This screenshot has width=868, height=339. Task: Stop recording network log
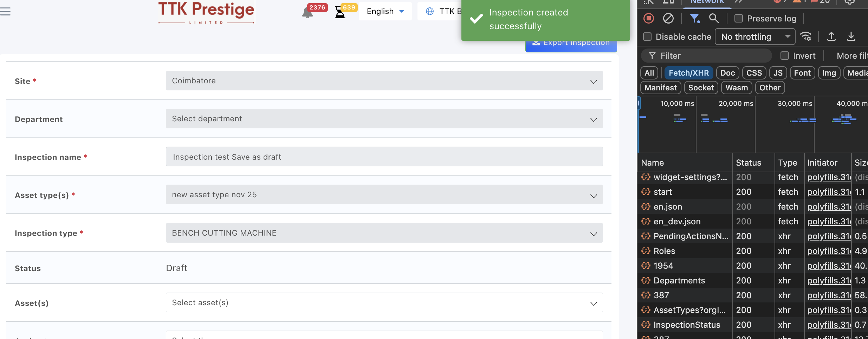pyautogui.click(x=648, y=18)
